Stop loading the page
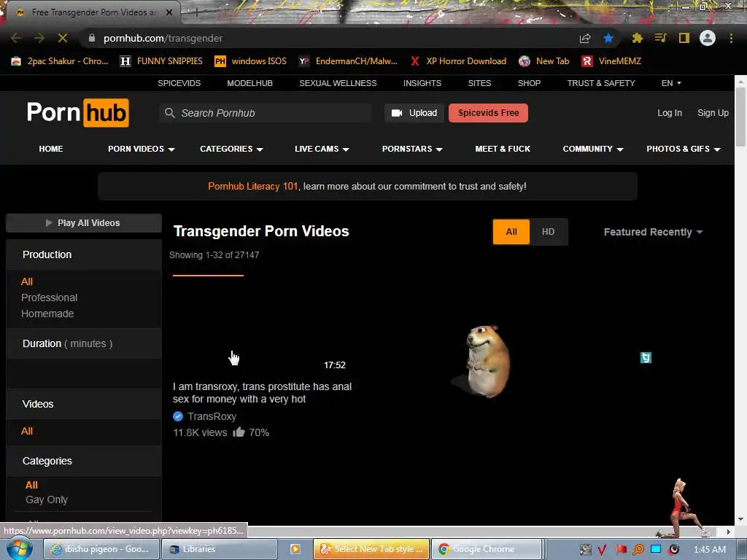Image resolution: width=747 pixels, height=560 pixels. click(x=63, y=38)
